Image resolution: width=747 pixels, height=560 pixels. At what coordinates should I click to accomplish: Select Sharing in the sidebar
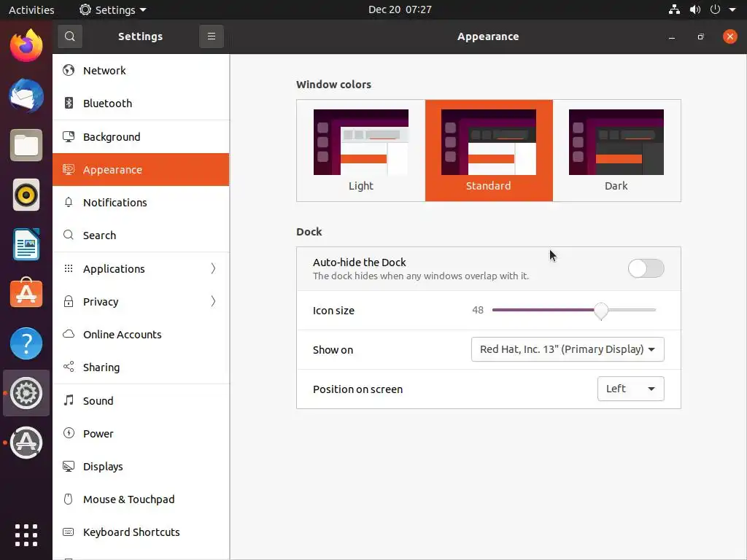click(x=141, y=367)
